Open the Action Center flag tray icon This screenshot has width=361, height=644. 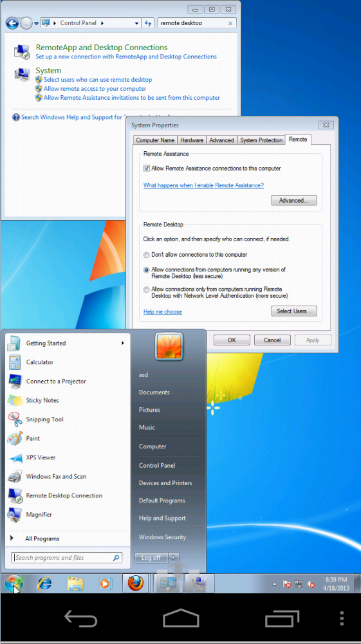(x=286, y=584)
